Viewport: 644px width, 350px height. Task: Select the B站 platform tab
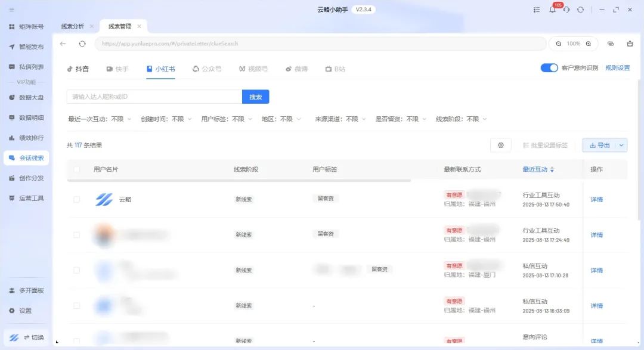[335, 69]
